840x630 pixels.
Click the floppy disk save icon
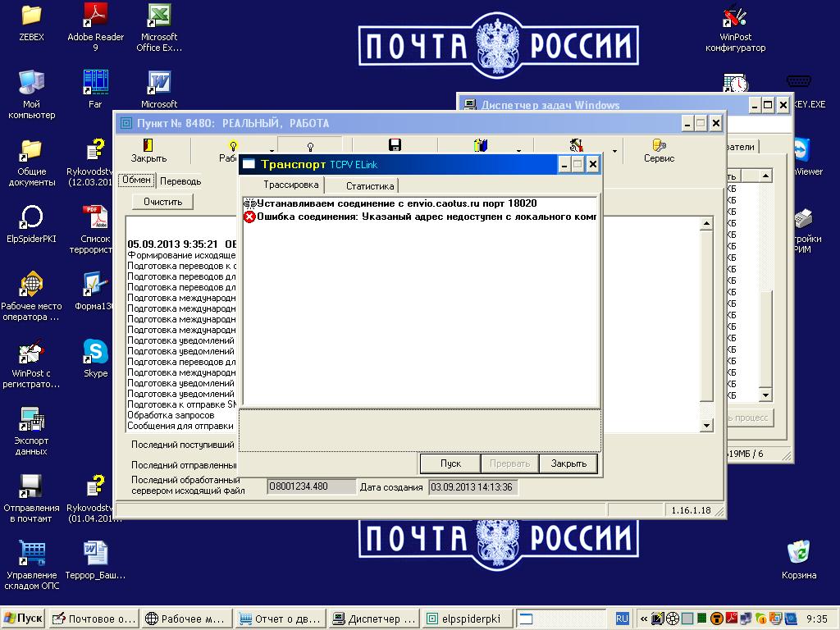(x=395, y=145)
